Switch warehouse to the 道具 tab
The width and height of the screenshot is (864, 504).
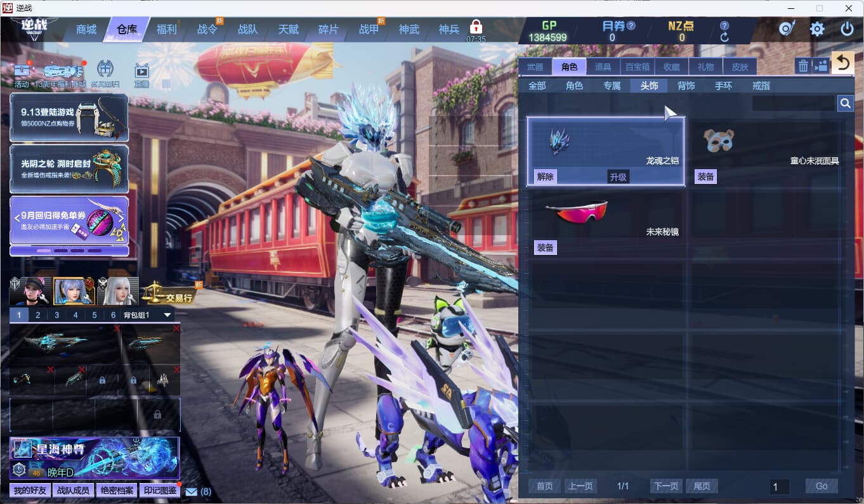pyautogui.click(x=603, y=67)
